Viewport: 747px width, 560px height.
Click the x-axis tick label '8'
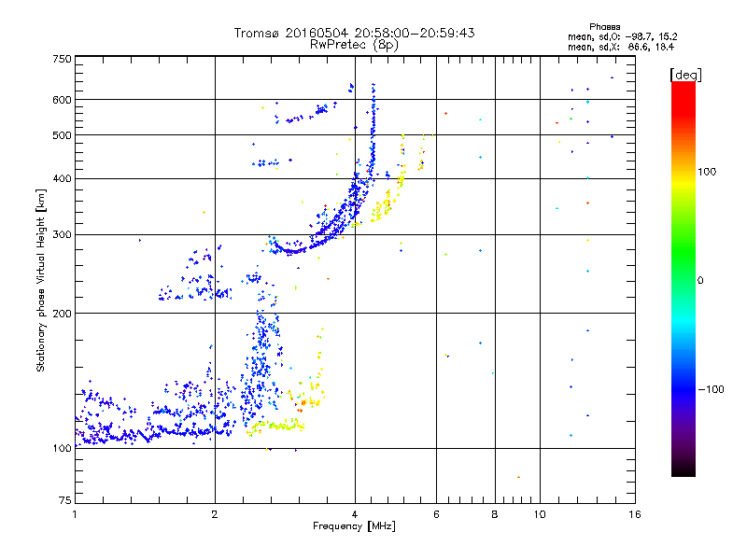[x=495, y=514]
